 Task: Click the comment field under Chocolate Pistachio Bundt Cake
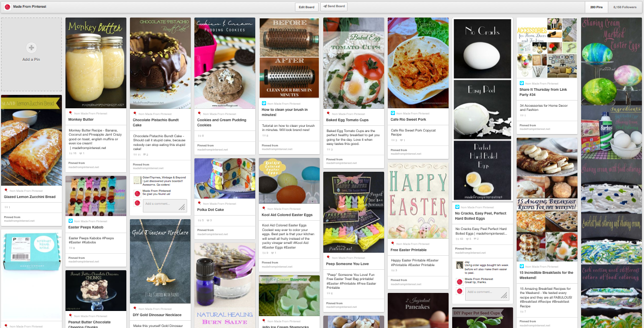[x=165, y=205]
